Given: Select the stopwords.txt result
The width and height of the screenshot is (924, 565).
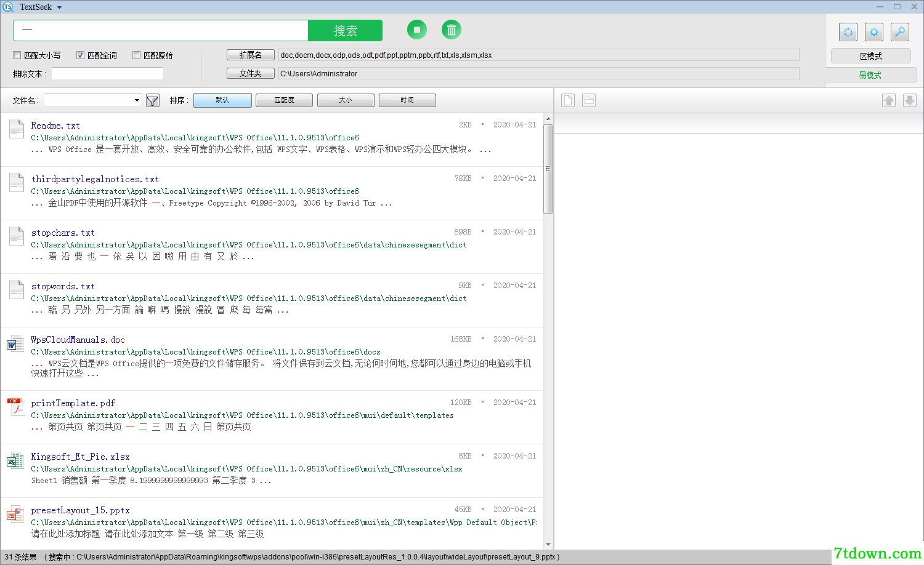Looking at the screenshot, I should (x=63, y=286).
